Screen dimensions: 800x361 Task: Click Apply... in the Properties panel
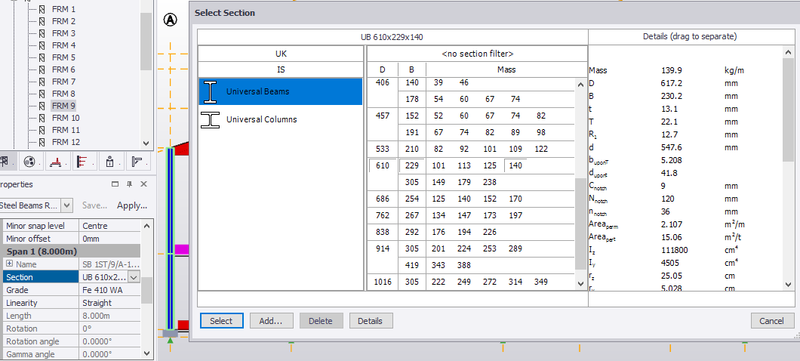[x=132, y=205]
